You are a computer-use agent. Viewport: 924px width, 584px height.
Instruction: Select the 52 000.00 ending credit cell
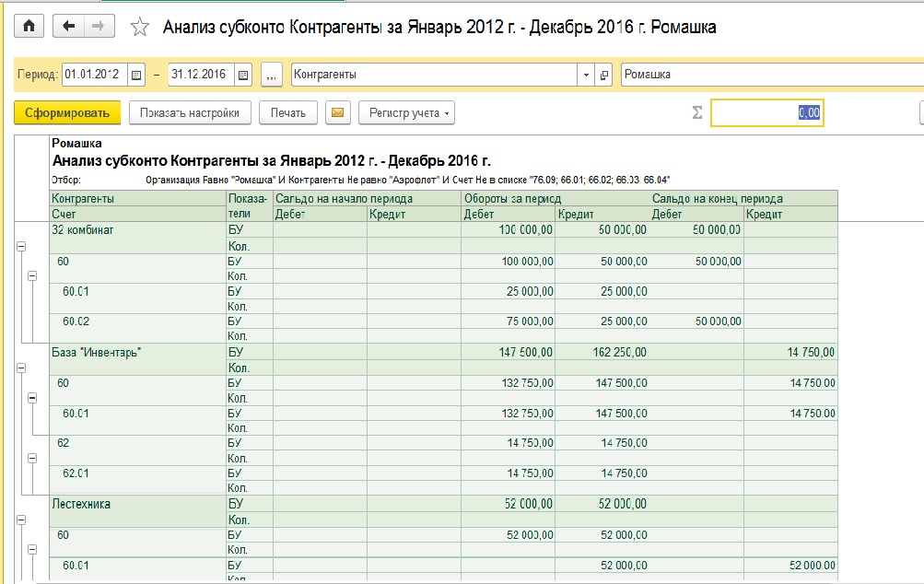pyautogui.click(x=790, y=566)
